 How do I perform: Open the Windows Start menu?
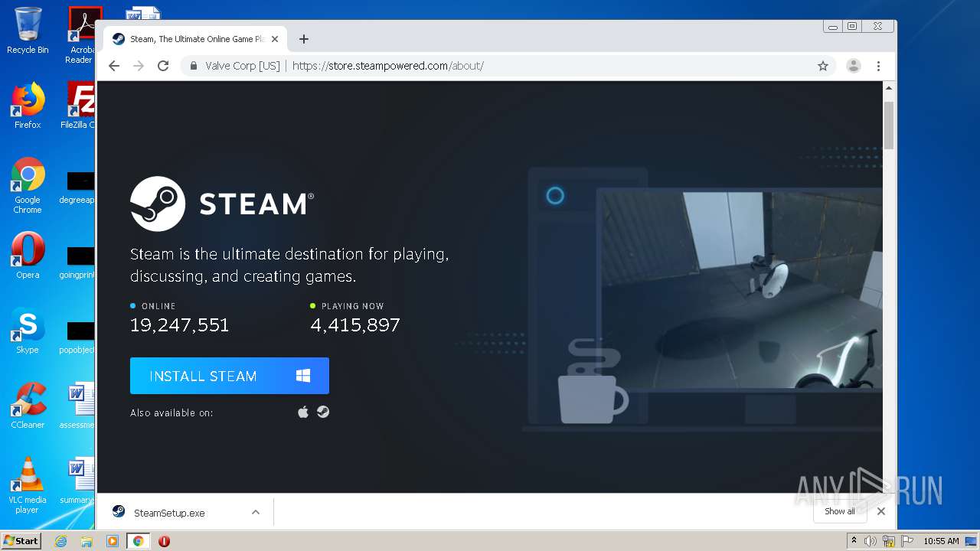(21, 540)
